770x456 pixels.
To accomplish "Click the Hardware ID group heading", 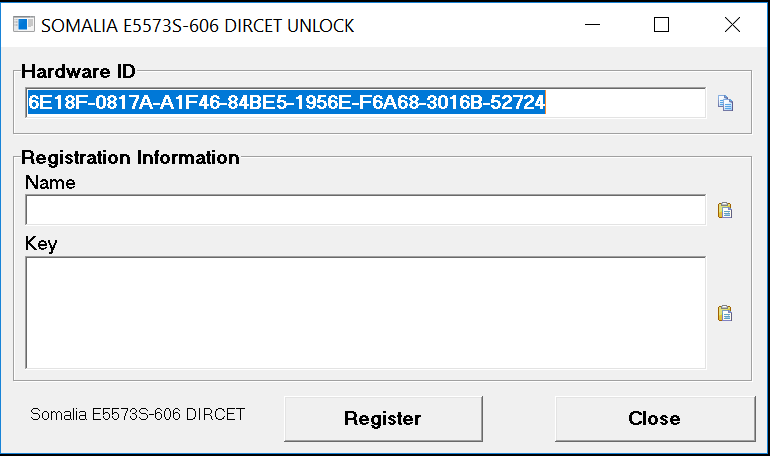I will (x=78, y=72).
